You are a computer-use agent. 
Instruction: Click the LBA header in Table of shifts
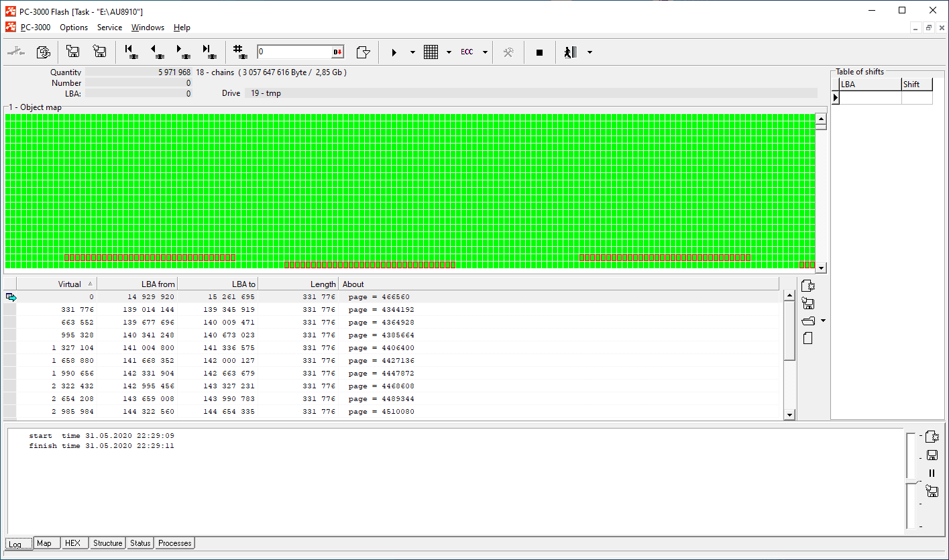click(871, 85)
